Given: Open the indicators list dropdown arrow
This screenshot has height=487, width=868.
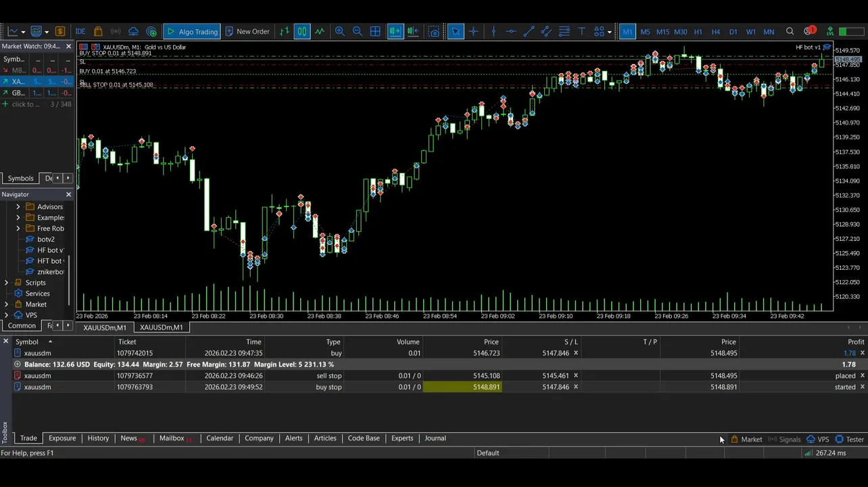Looking at the screenshot, I should click(x=46, y=31).
